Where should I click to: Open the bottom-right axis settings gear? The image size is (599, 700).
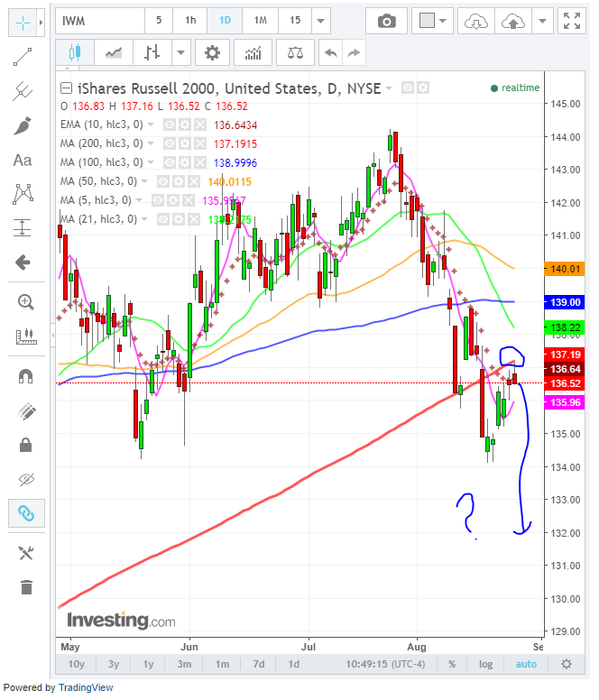pyautogui.click(x=567, y=664)
